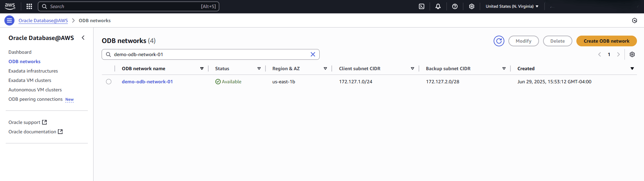Click the ODB networks filter search field
Image resolution: width=644 pixels, height=181 pixels.
[209, 54]
